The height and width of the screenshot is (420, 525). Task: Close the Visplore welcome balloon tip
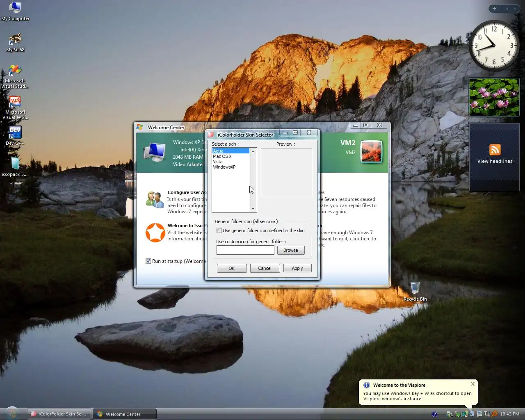[472, 384]
